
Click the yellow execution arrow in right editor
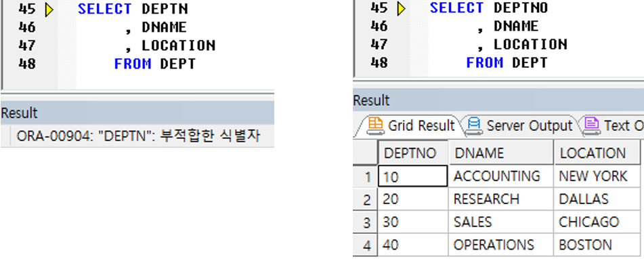click(402, 9)
